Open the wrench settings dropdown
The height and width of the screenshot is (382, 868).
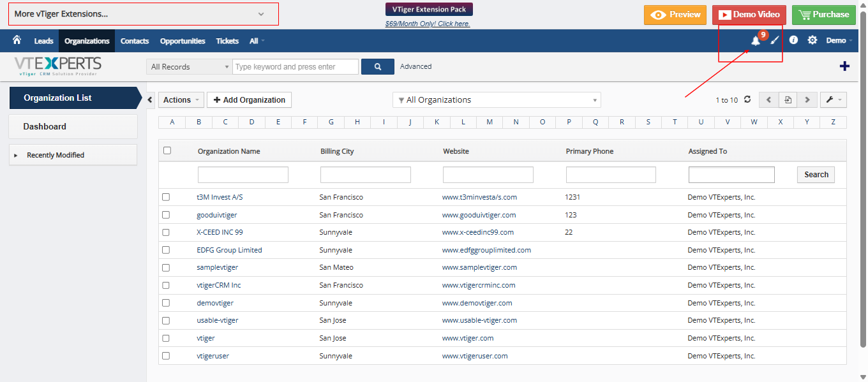833,99
